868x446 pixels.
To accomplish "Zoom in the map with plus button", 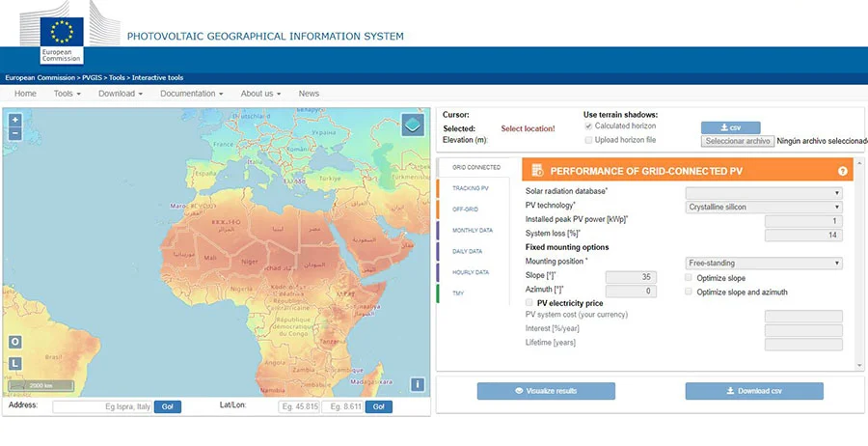I will pyautogui.click(x=15, y=120).
